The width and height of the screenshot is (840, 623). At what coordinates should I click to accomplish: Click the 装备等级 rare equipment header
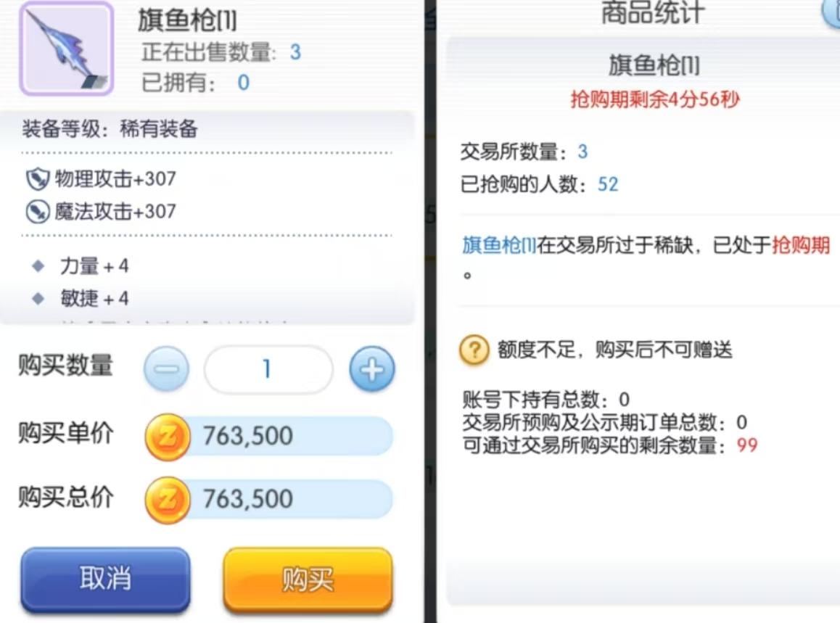110,129
